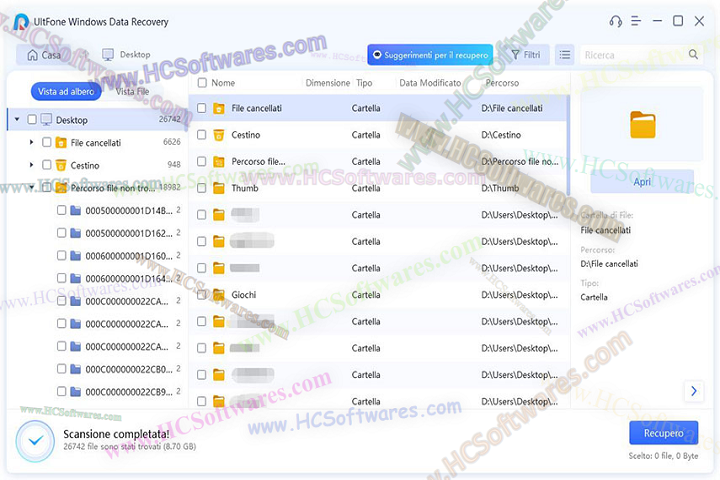The height and width of the screenshot is (480, 720).
Task: Sort by Nome column header
Action: click(x=223, y=83)
